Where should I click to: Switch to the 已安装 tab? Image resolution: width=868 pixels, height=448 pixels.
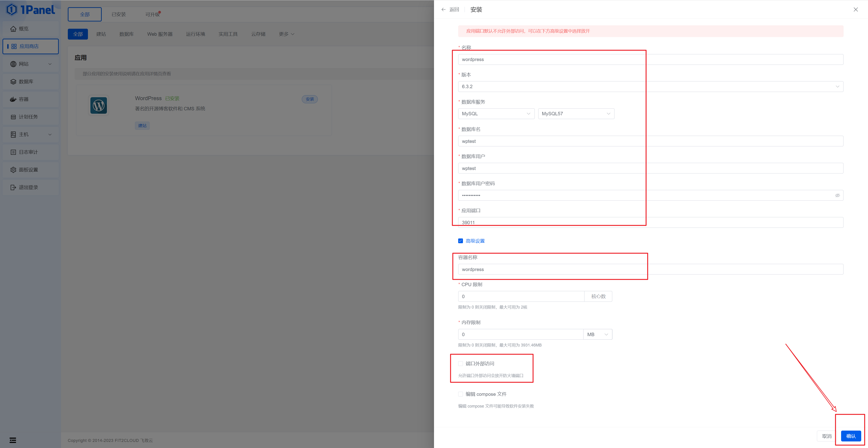pos(119,14)
